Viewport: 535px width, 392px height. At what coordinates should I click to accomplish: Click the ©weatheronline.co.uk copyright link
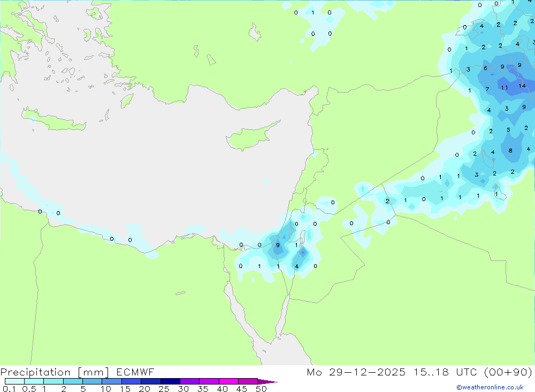tap(490, 387)
